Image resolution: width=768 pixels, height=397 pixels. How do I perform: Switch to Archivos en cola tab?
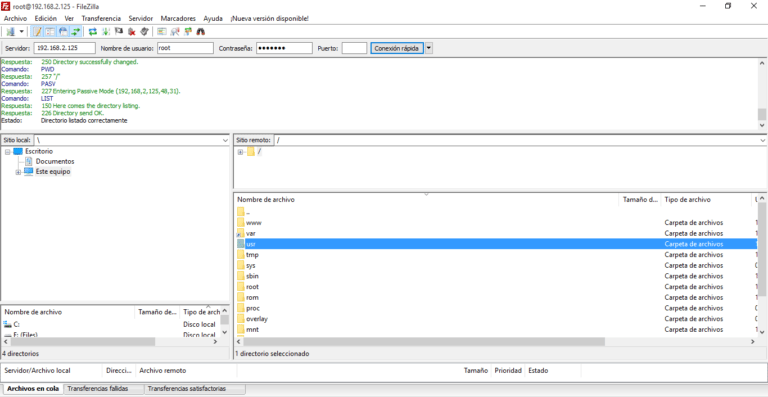(x=33, y=389)
